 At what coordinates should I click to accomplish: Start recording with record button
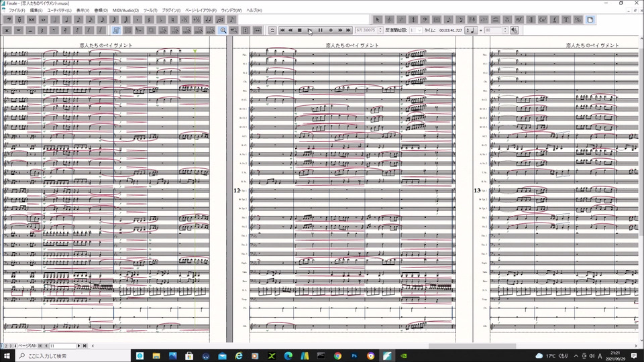[331, 30]
